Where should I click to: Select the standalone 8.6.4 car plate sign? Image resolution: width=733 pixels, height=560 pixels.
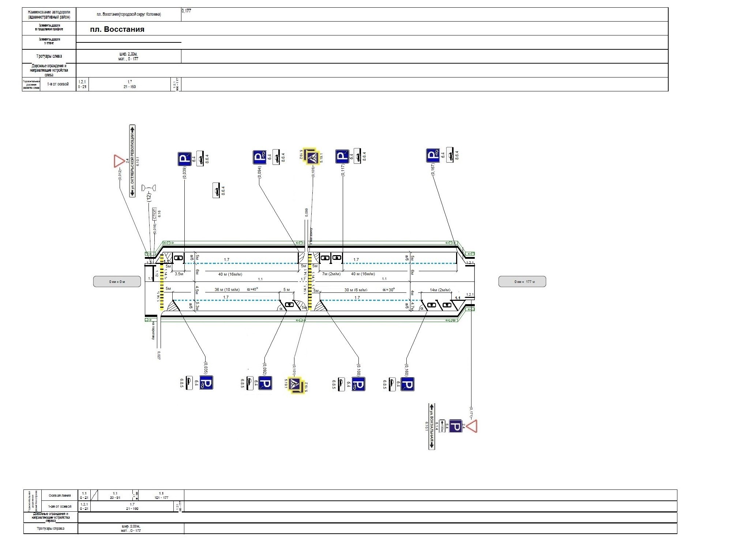[x=216, y=190]
